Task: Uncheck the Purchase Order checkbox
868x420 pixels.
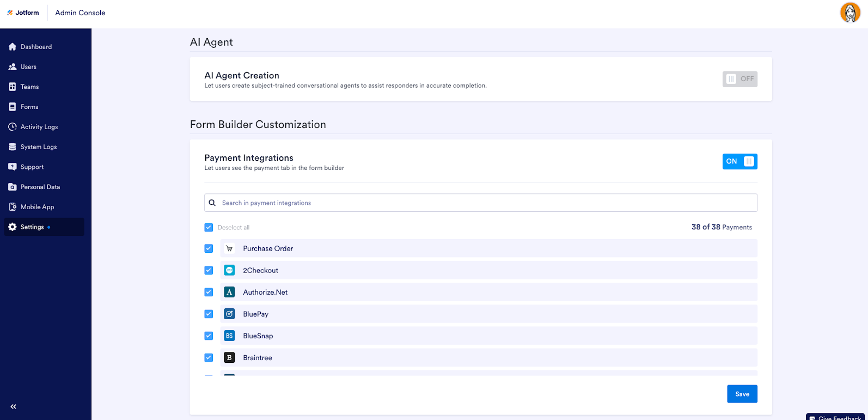Action: click(209, 248)
